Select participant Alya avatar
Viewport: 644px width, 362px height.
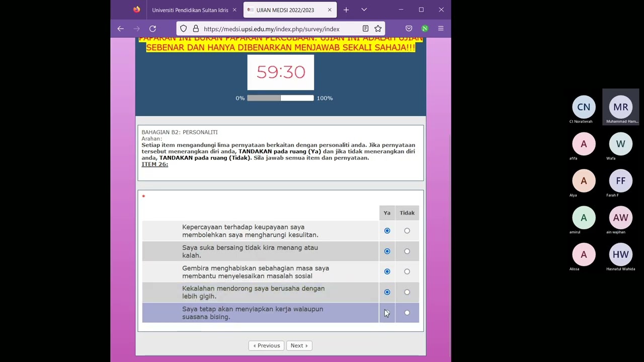(584, 181)
